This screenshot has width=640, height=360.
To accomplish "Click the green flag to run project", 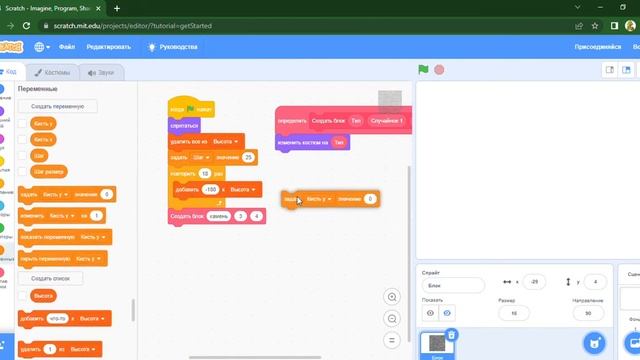I will [x=423, y=70].
